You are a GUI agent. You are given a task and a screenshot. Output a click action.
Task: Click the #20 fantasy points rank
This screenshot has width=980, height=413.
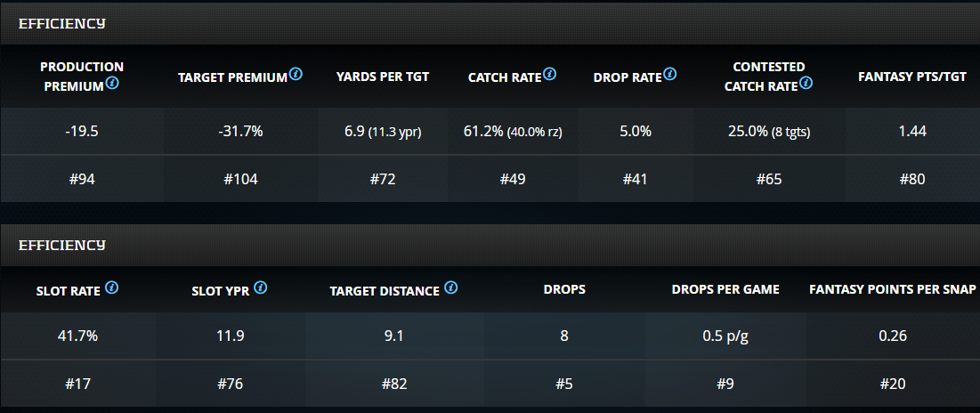tap(893, 384)
